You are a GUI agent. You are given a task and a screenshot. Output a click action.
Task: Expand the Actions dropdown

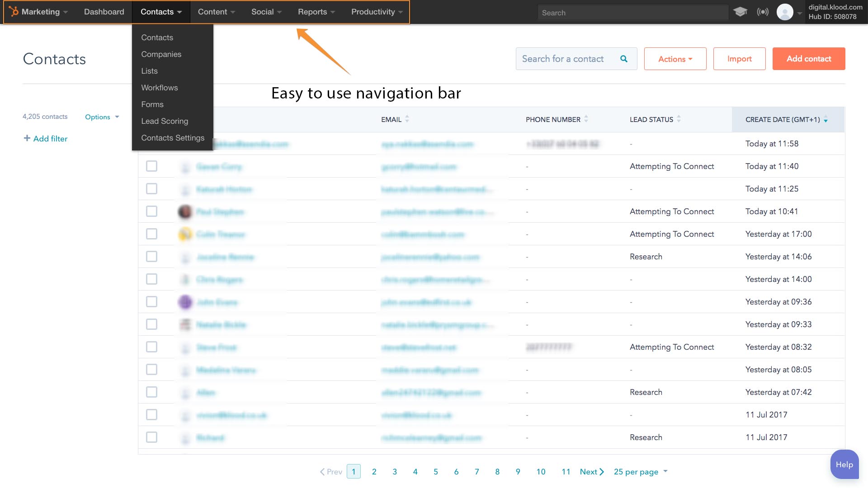(x=675, y=59)
